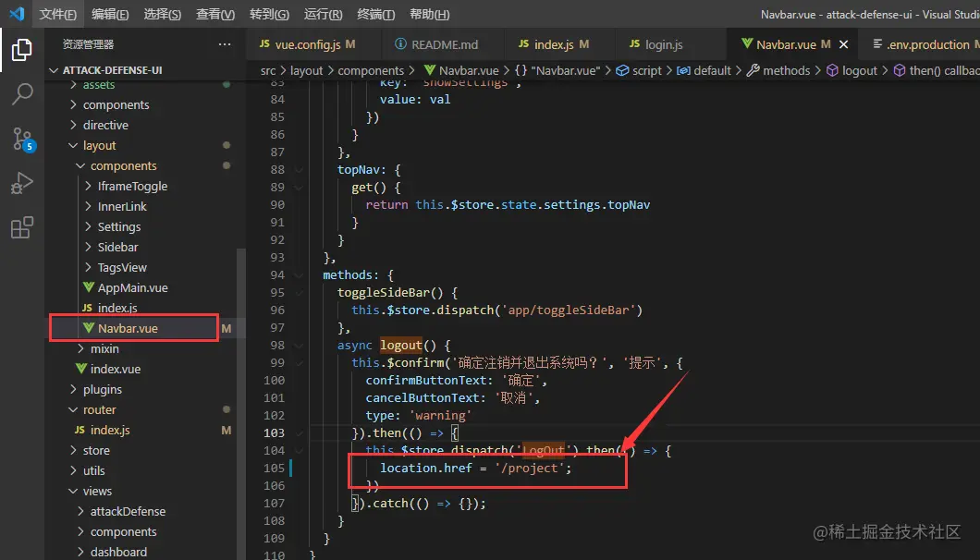The height and width of the screenshot is (560, 980).
Task: Expand the utils folder
Action: [93, 470]
